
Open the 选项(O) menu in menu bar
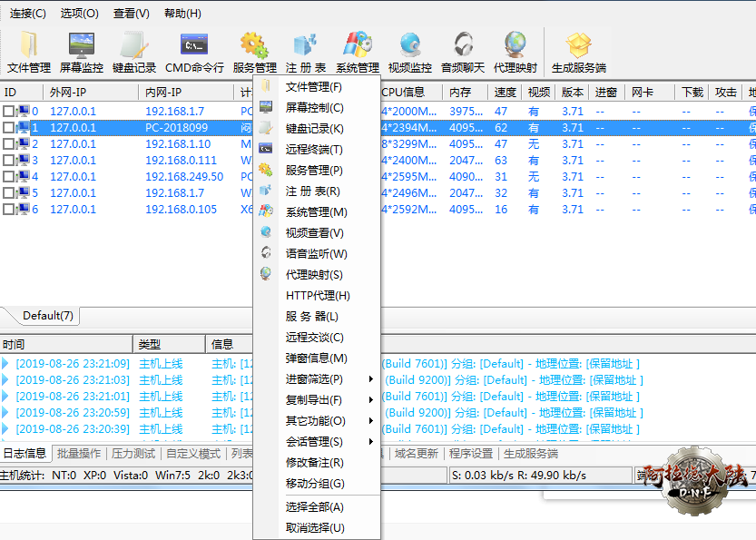[x=79, y=14]
